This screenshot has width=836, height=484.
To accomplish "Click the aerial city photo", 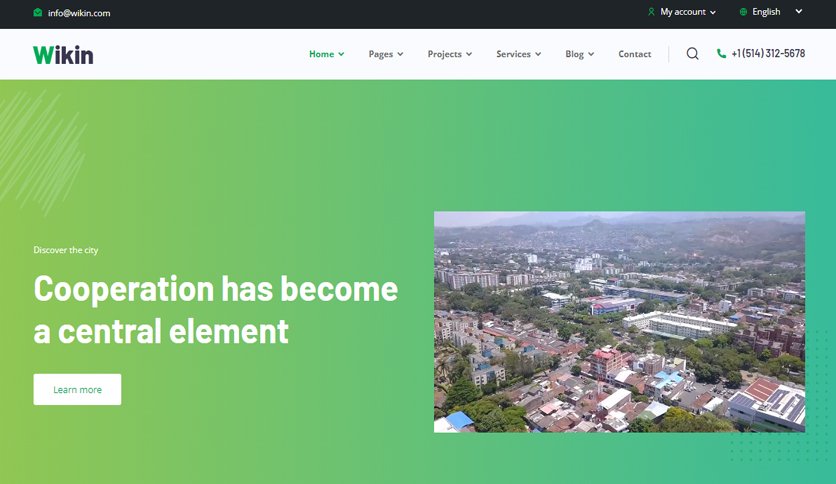I will pos(619,321).
